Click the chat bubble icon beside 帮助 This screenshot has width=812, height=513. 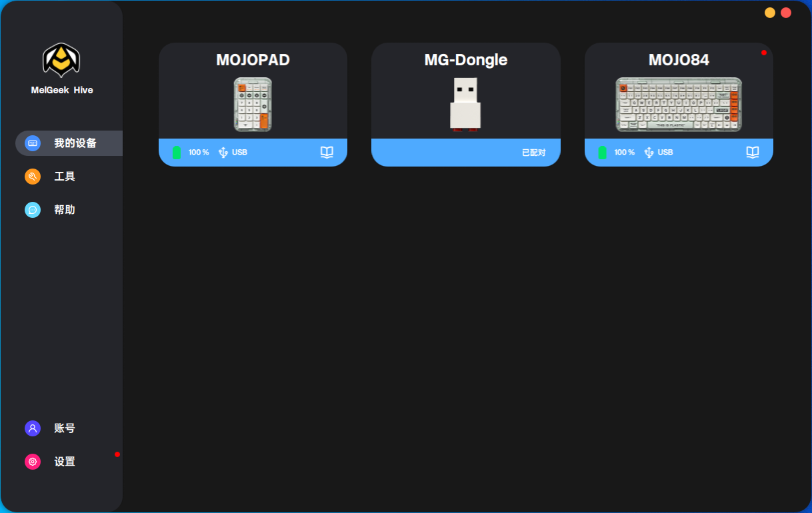point(33,210)
